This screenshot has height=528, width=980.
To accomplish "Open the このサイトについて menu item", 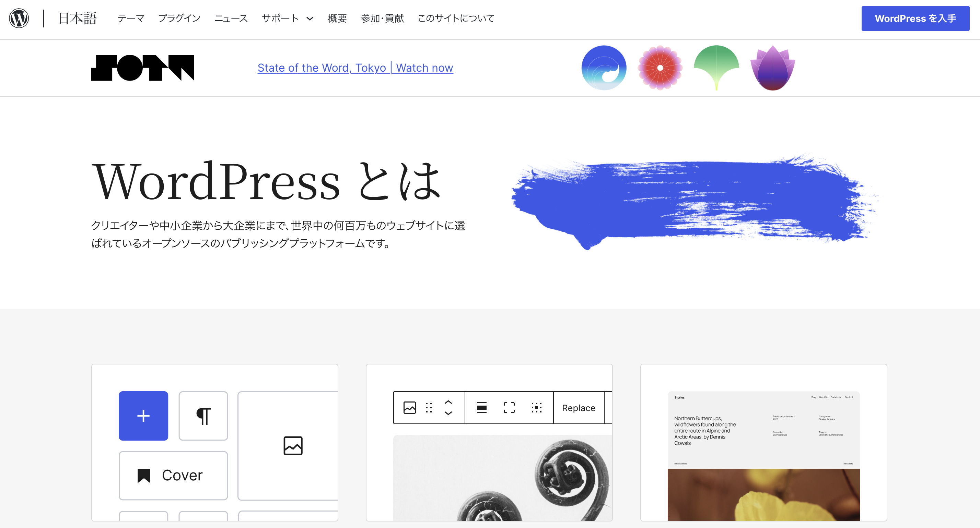I will click(x=456, y=18).
